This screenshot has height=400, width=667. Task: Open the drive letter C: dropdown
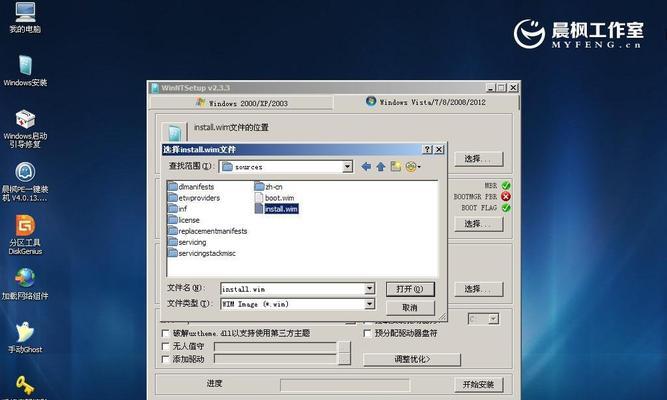pyautogui.click(x=493, y=319)
